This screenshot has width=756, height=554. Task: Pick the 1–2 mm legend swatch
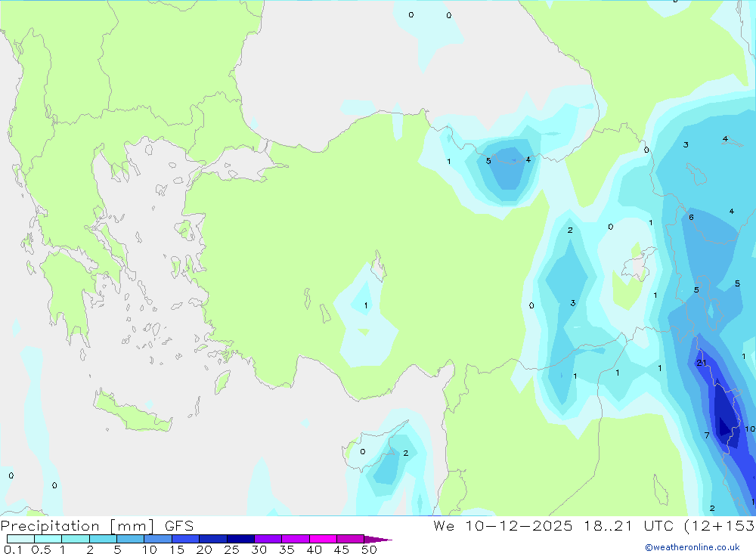75,539
